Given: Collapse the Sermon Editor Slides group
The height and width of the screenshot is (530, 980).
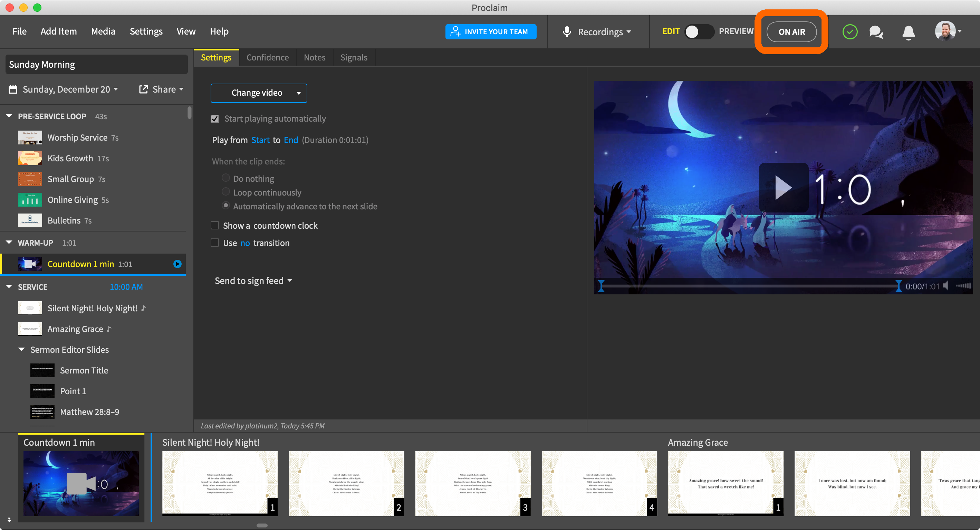Looking at the screenshot, I should pos(22,350).
